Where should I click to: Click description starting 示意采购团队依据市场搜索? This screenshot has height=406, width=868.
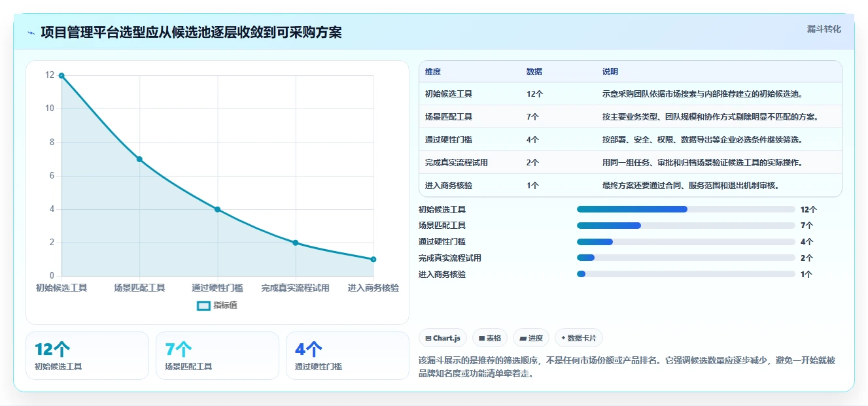coord(703,94)
